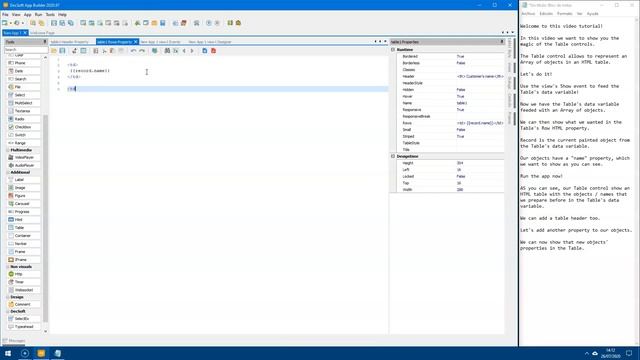This screenshot has height=360, width=640.
Task: Pick the Carousel tool
Action: 24,204
